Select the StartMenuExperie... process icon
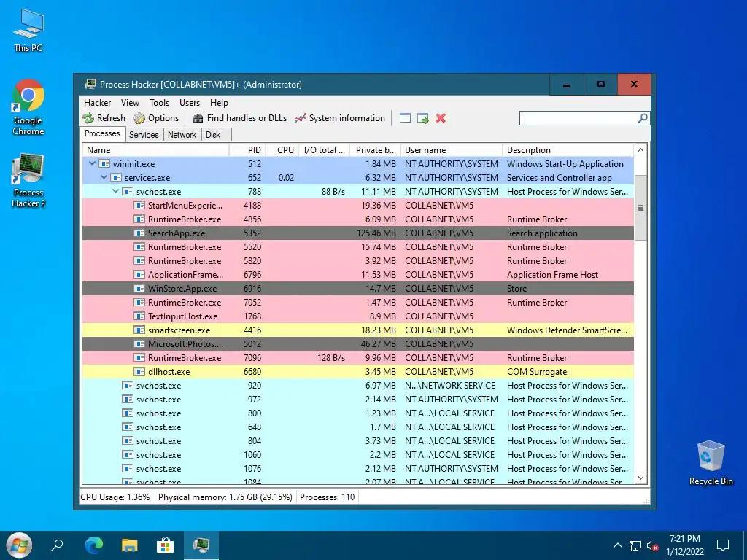 (x=139, y=205)
